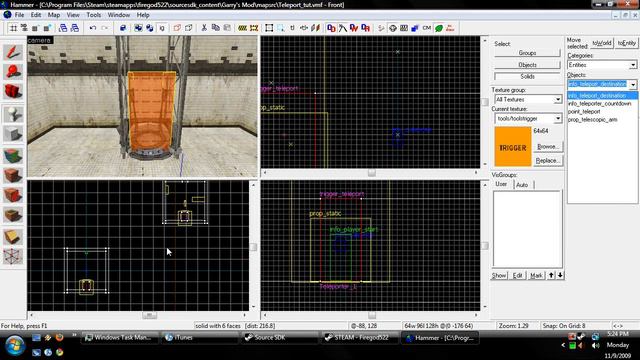This screenshot has width=640, height=360.
Task: Click the Paste icon in the toolbar
Action: point(227,28)
